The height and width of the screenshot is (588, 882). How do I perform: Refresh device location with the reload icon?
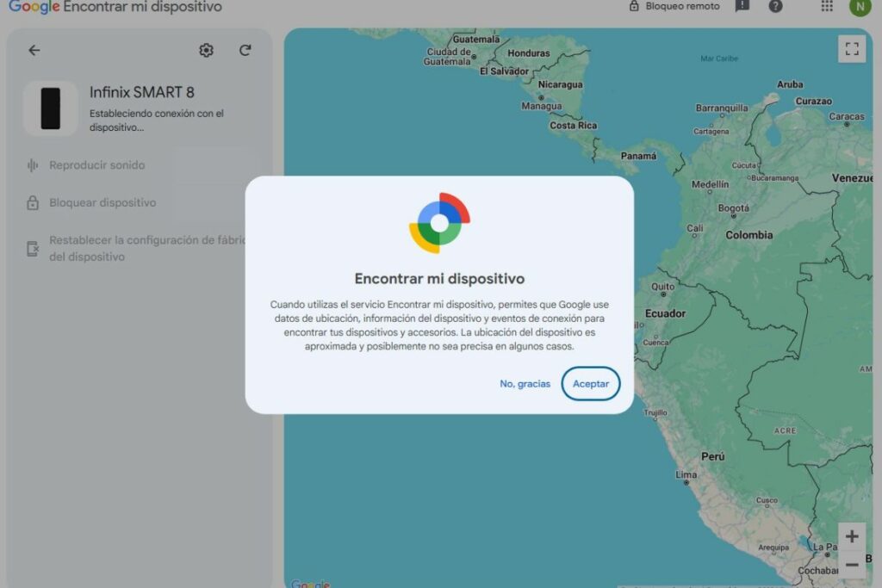point(245,50)
